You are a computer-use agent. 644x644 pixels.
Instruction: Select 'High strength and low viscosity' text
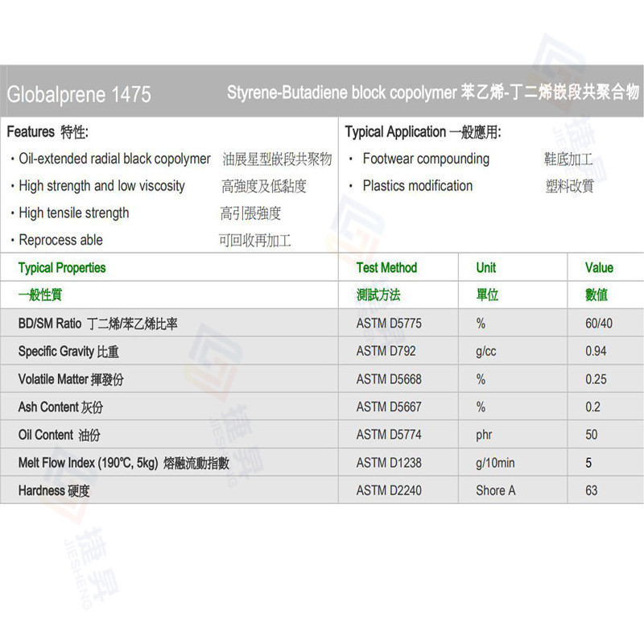tap(102, 186)
